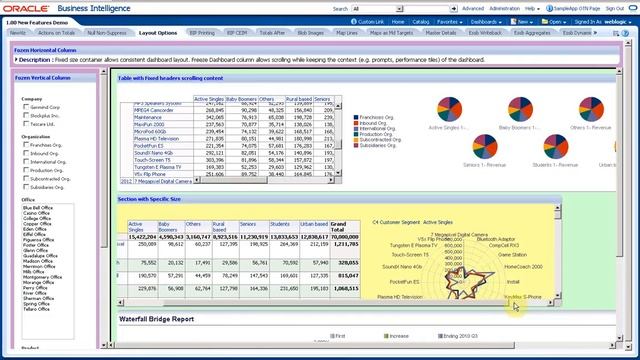Check the Genmind Corp checkbox
This screenshot has width=640, height=360.
tap(26, 107)
